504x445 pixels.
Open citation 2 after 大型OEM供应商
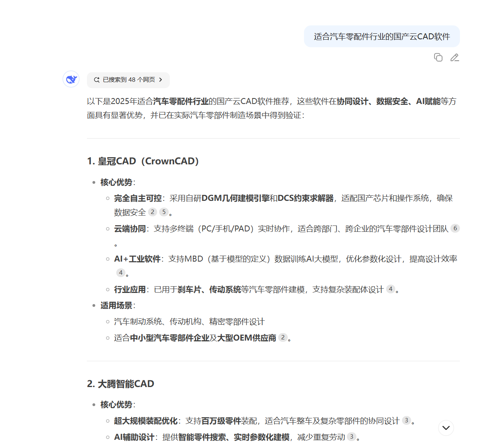pos(283,337)
